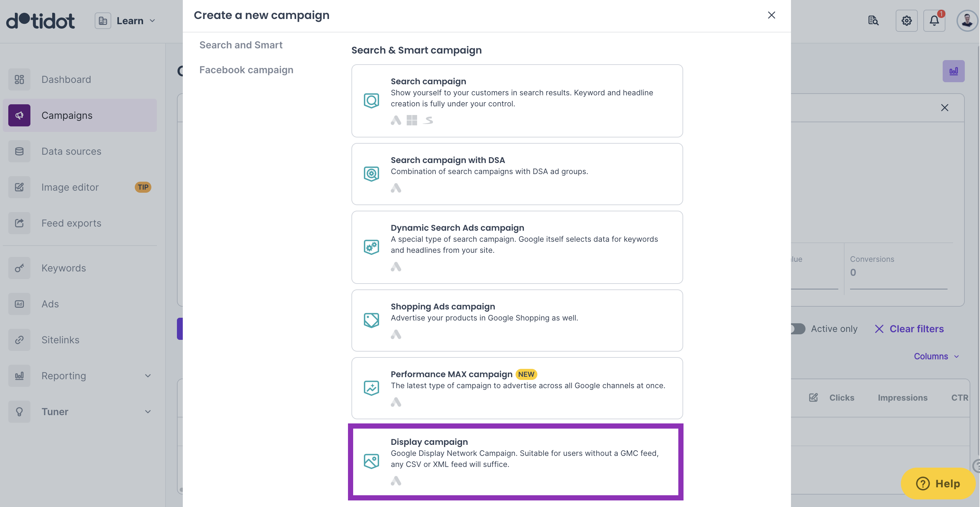Switch to Facebook campaign tab

(246, 70)
